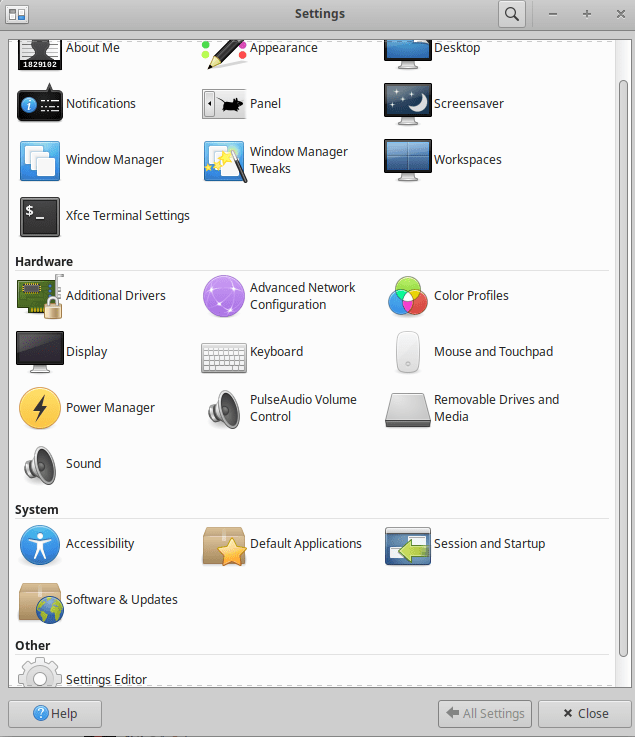The width and height of the screenshot is (635, 737).
Task: Click the 'Additional Drivers' label
Action: tap(116, 296)
